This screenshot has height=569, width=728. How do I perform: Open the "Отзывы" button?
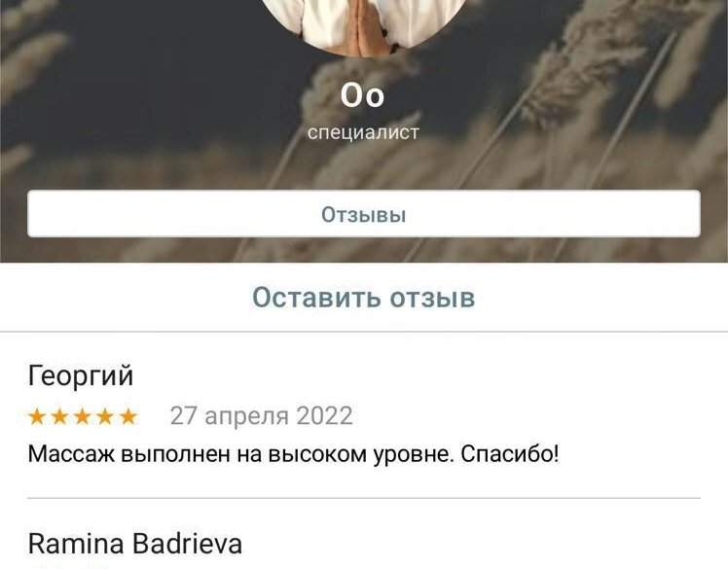tap(364, 214)
